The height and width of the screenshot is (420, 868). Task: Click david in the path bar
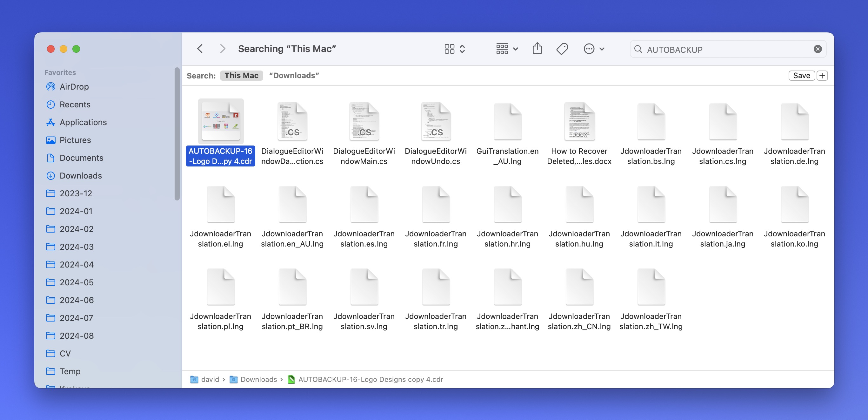(x=204, y=380)
